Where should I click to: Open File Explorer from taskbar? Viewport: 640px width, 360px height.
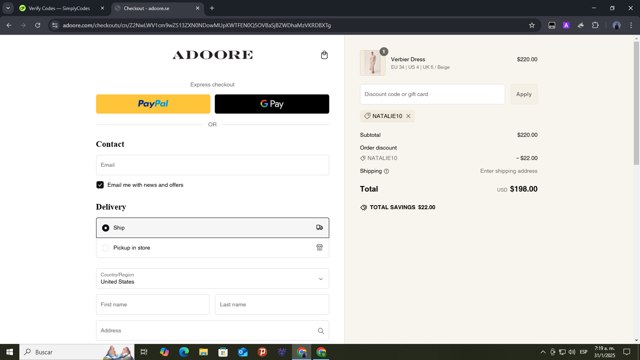(203, 352)
